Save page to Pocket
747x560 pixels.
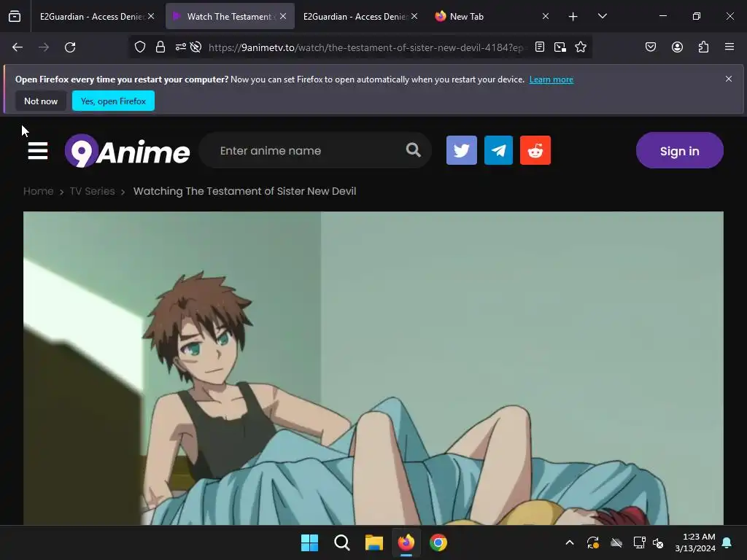(x=651, y=47)
